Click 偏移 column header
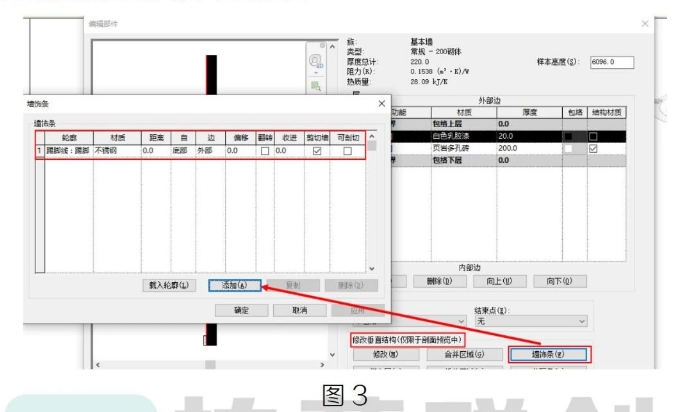Screen dimensions: 682x412 (241, 138)
